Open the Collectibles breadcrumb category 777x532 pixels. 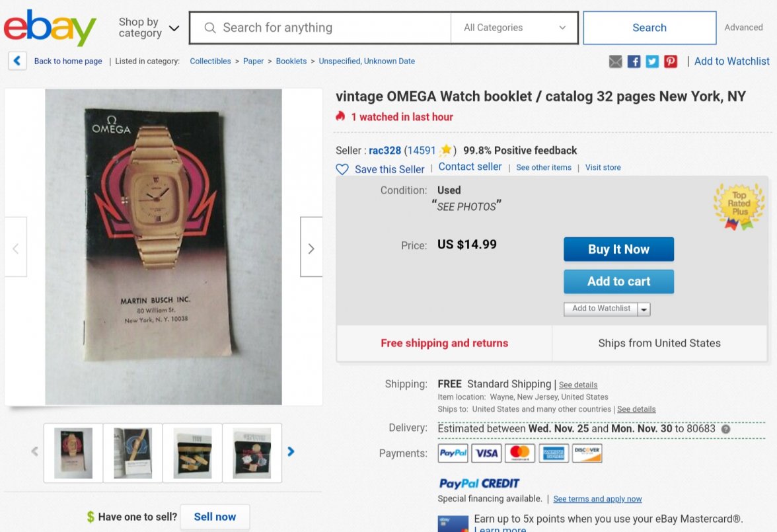[x=210, y=61]
